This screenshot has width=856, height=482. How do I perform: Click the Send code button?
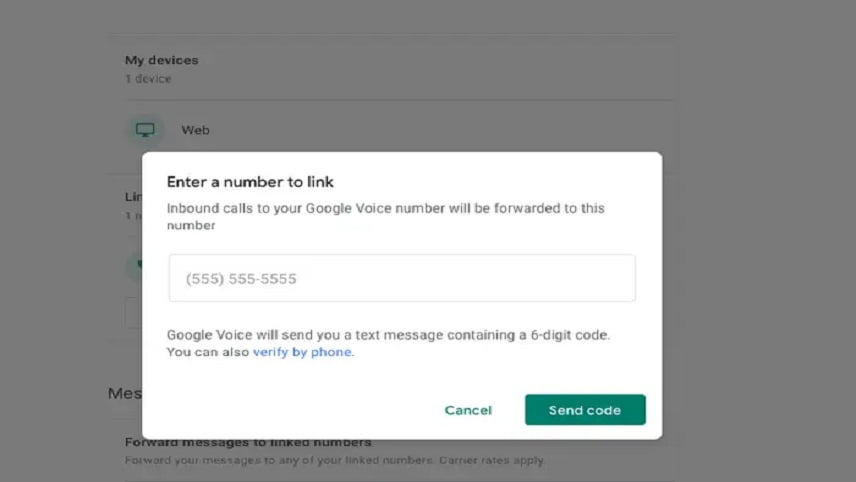pyautogui.click(x=585, y=410)
